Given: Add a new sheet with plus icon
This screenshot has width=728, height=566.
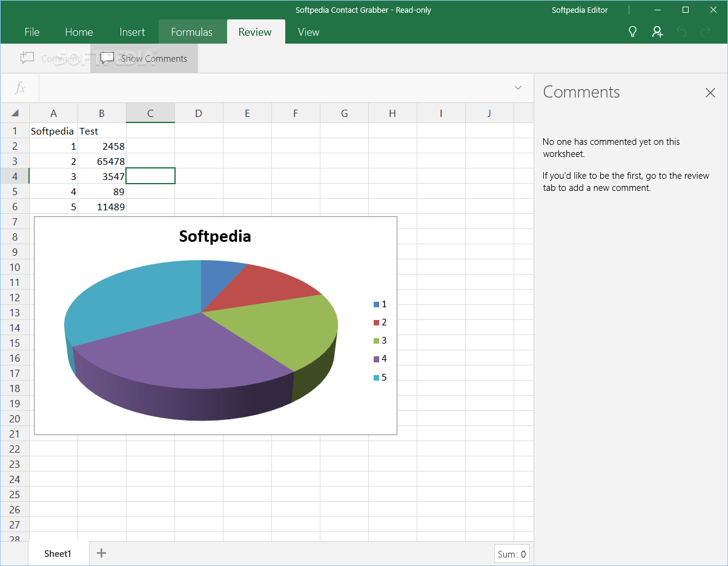Looking at the screenshot, I should (102, 553).
